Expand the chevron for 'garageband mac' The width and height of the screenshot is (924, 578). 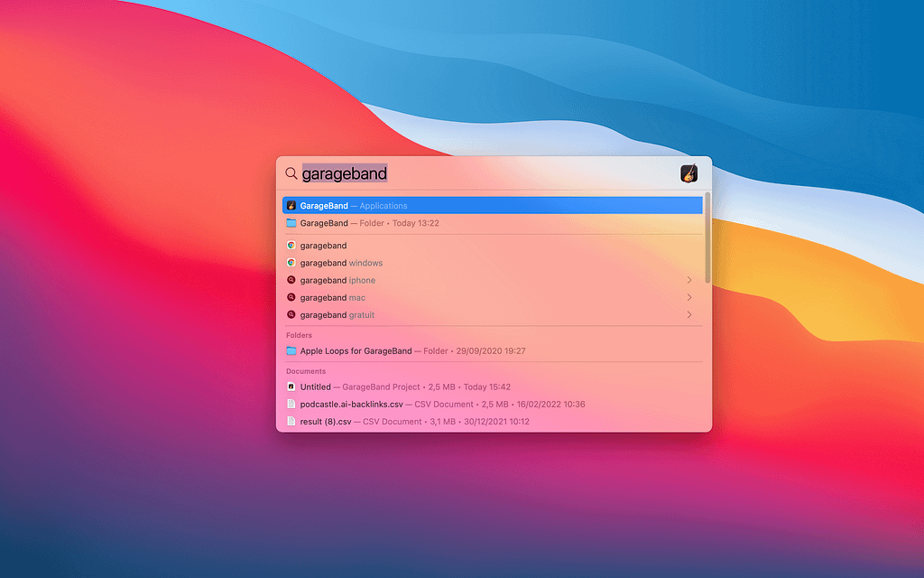[x=688, y=297]
